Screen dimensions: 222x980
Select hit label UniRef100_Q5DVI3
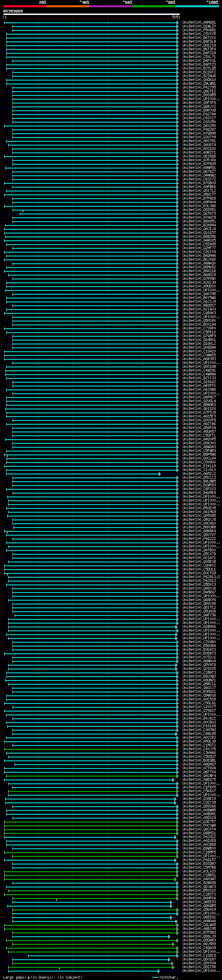pyautogui.click(x=199, y=585)
